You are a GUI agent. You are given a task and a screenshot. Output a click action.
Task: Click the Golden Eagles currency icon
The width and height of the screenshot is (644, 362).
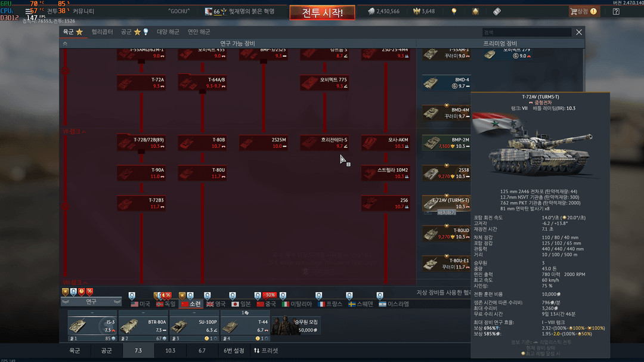(x=416, y=11)
